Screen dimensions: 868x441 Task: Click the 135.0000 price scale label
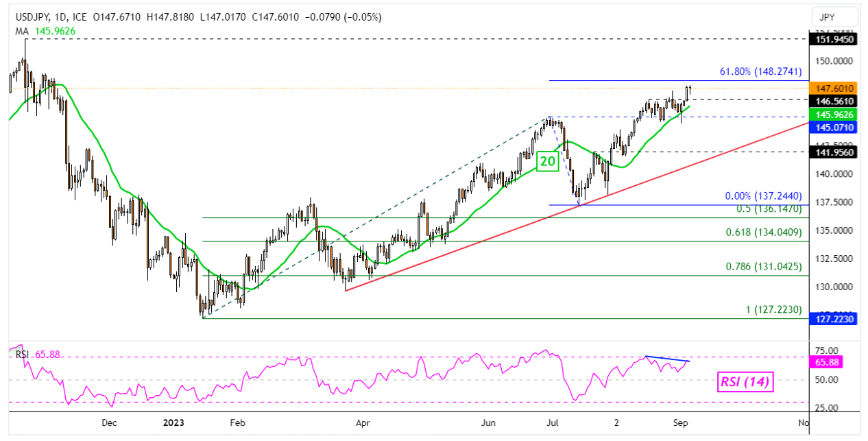pos(834,230)
